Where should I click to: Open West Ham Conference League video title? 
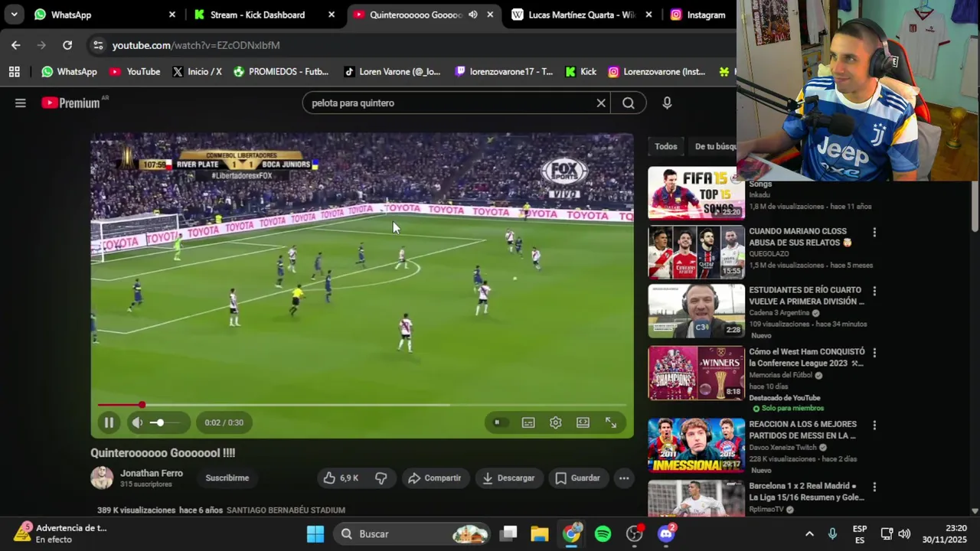[807, 357]
